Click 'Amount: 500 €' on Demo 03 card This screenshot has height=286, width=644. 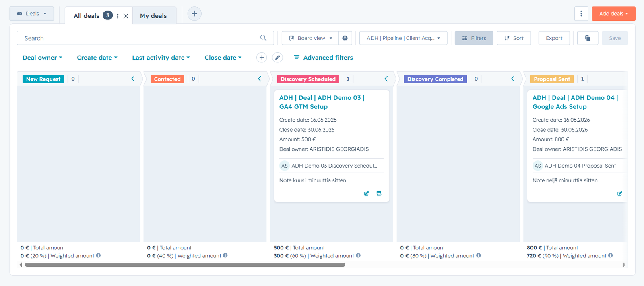(297, 139)
